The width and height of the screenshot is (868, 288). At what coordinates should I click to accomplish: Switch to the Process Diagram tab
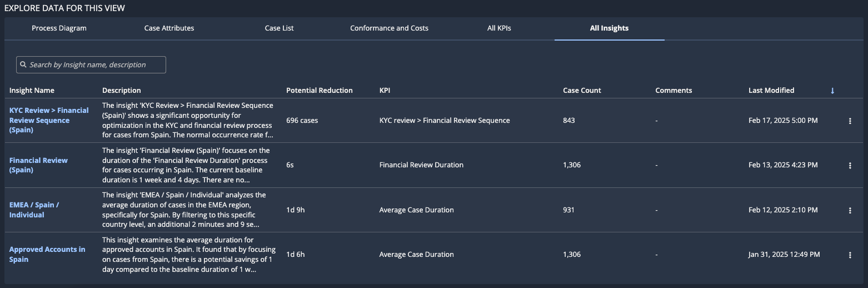[59, 28]
